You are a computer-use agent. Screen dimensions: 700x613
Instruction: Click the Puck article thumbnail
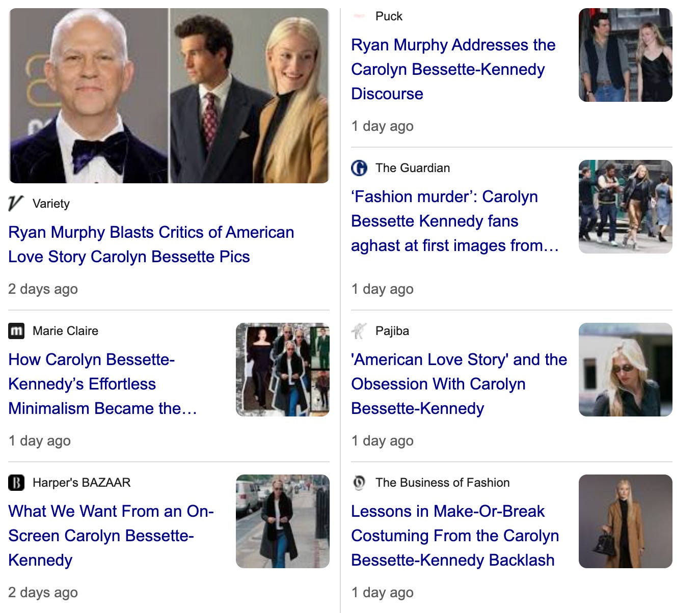626,55
